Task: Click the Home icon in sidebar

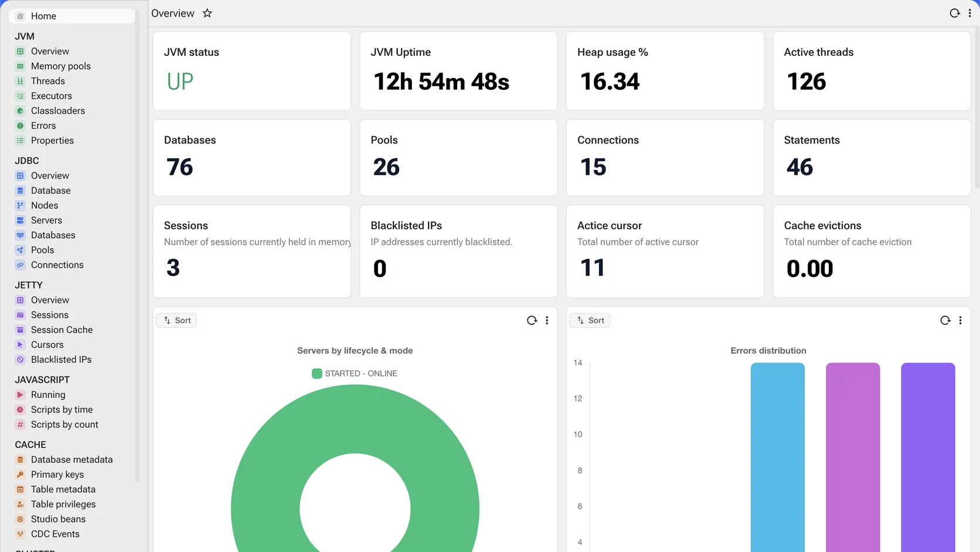Action: click(20, 16)
